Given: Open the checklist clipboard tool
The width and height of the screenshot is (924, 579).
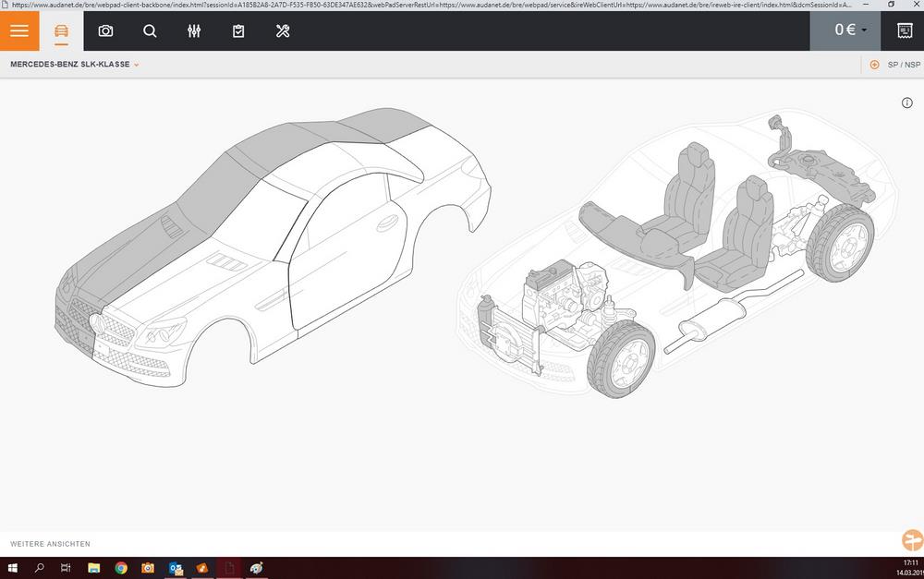Looking at the screenshot, I should (238, 30).
